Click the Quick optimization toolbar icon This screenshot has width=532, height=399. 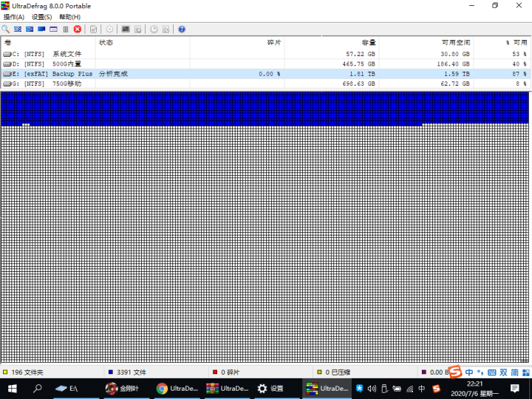coord(30,29)
